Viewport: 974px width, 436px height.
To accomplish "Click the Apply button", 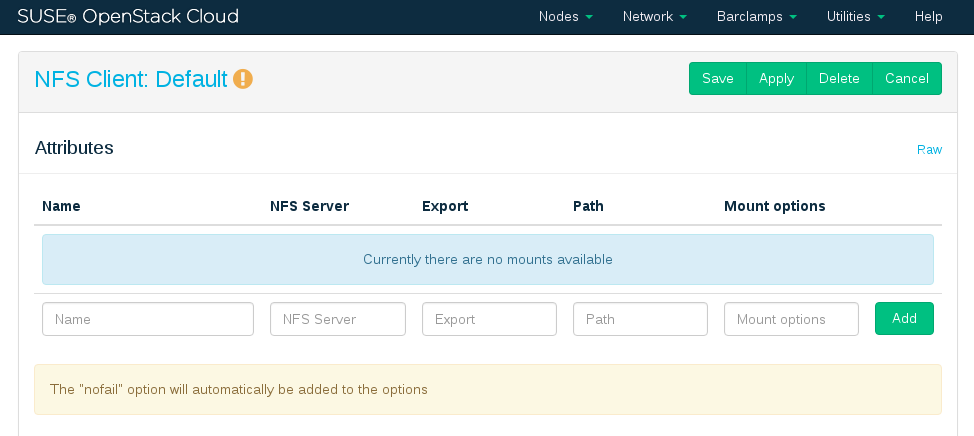I will point(776,79).
